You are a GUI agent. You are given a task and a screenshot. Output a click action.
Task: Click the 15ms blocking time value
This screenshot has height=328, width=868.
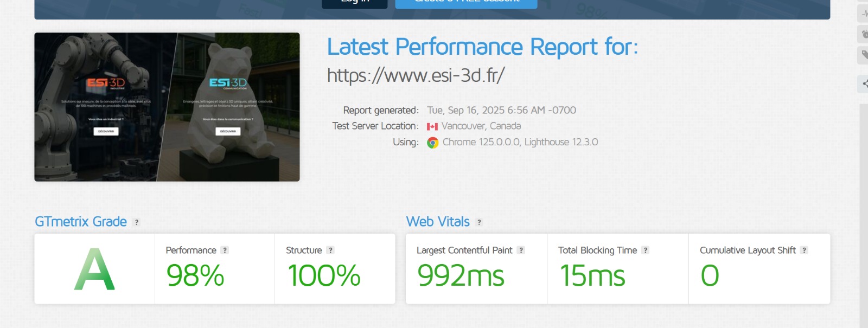point(592,275)
